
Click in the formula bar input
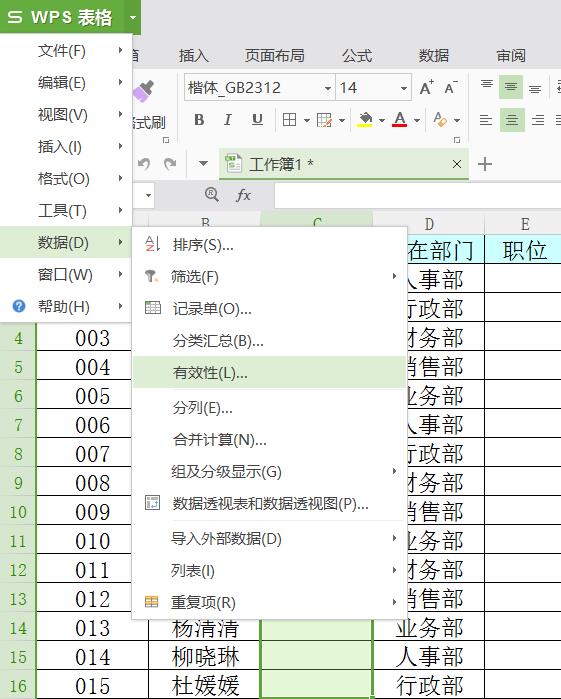[417, 195]
